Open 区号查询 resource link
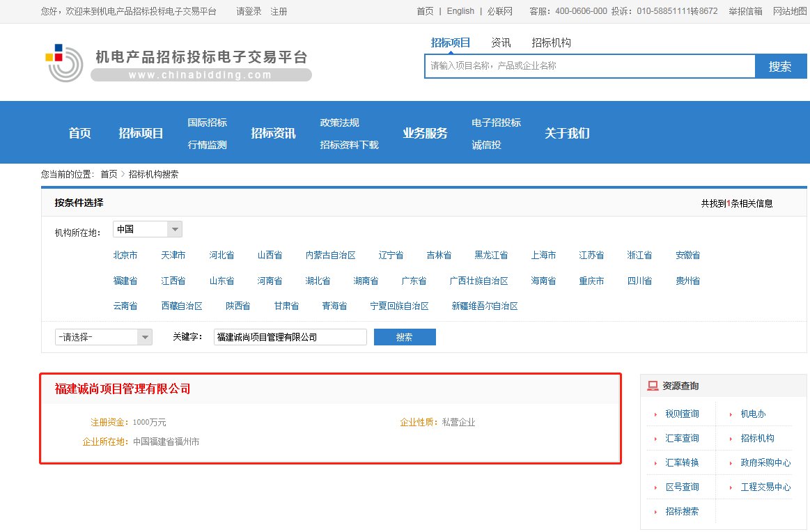Viewport: 810px width, 532px height. [x=682, y=487]
